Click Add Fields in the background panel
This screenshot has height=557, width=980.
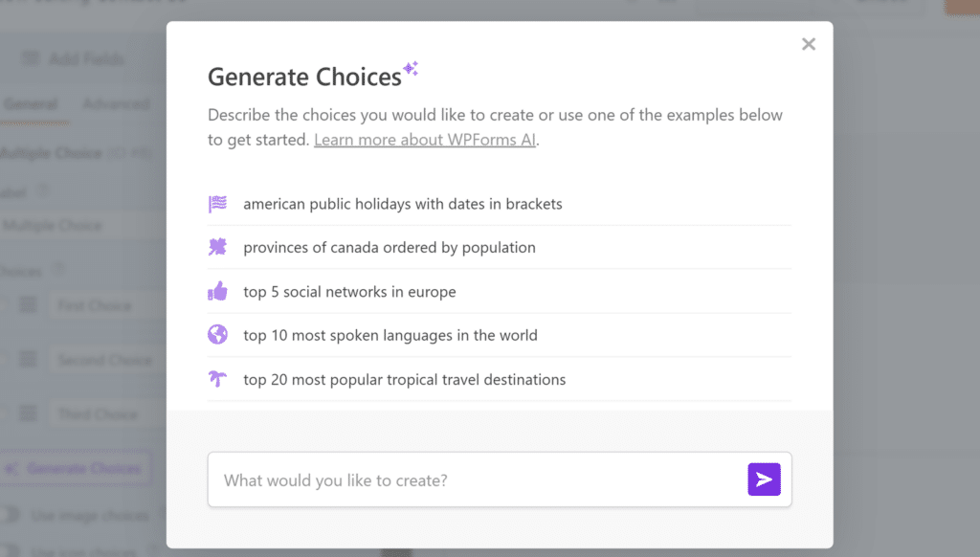tap(73, 58)
